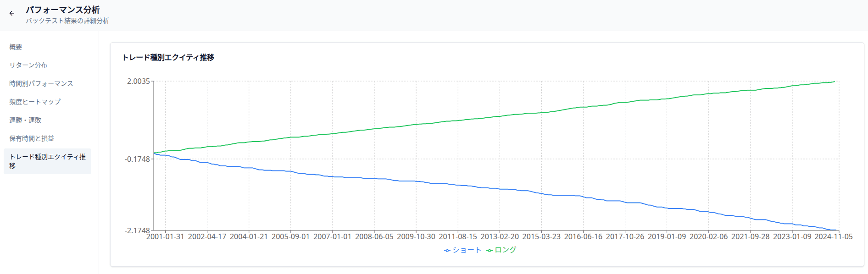Click the トレード種別エクイティ推移 chart title
Viewport: 868px width, 274px height.
168,58
